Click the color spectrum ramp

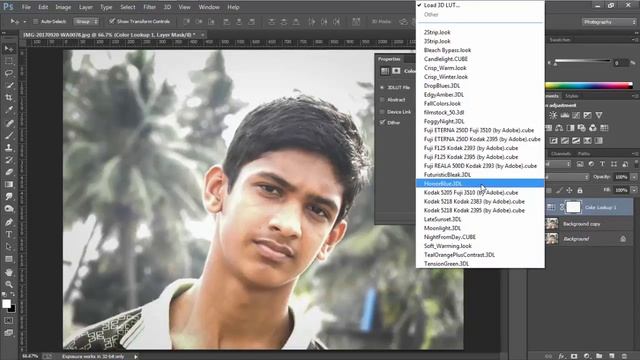589,85
